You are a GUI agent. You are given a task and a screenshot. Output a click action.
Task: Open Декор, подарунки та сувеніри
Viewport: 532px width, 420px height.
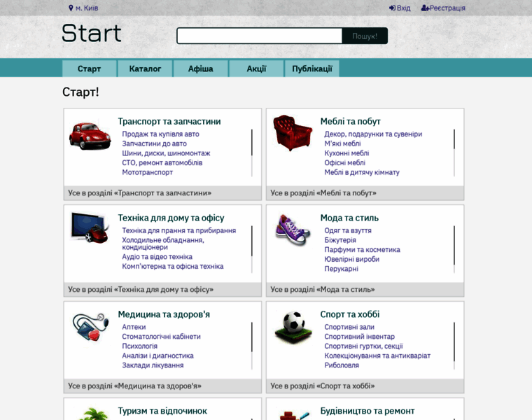click(x=373, y=134)
